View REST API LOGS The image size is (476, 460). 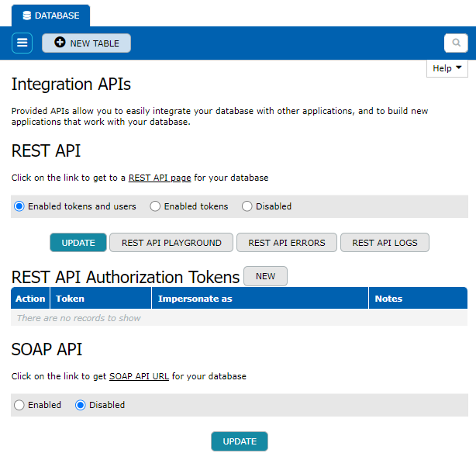click(x=385, y=243)
